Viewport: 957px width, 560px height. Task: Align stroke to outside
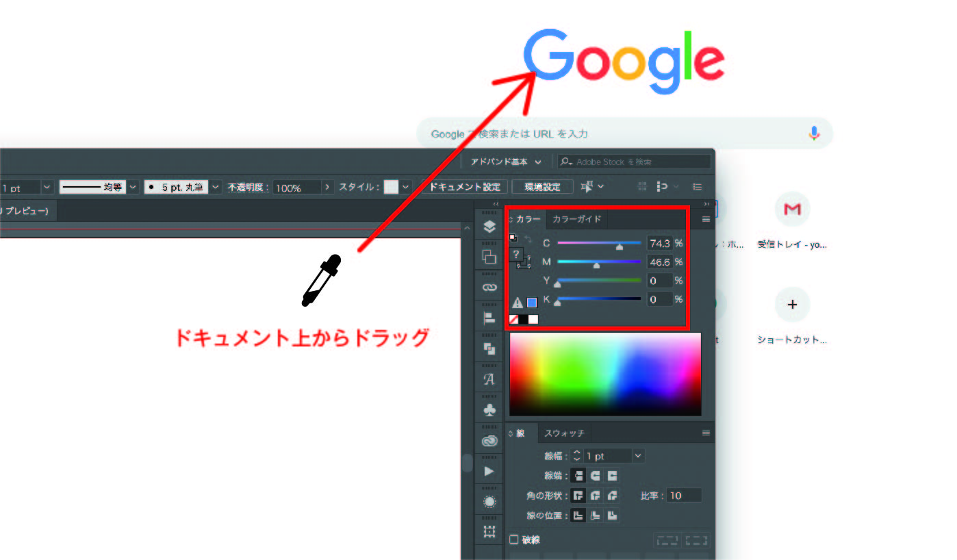[613, 515]
